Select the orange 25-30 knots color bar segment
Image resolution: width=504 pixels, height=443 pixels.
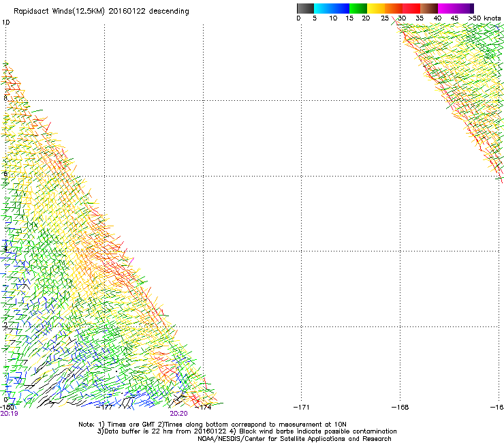pos(394,8)
